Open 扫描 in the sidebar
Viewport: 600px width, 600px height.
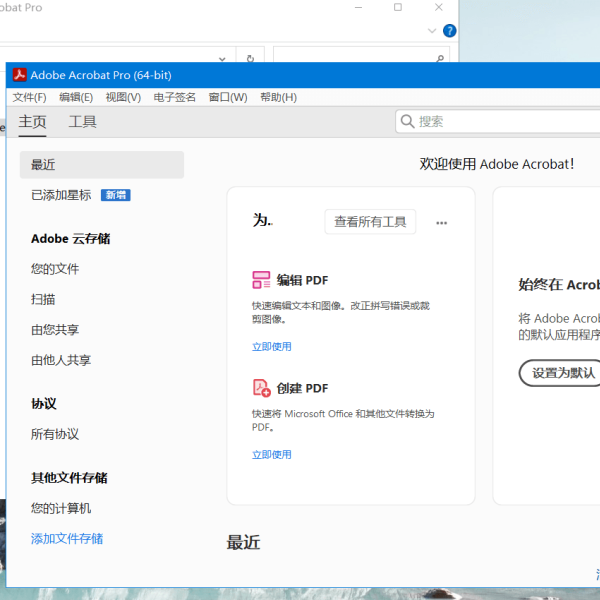(x=43, y=299)
